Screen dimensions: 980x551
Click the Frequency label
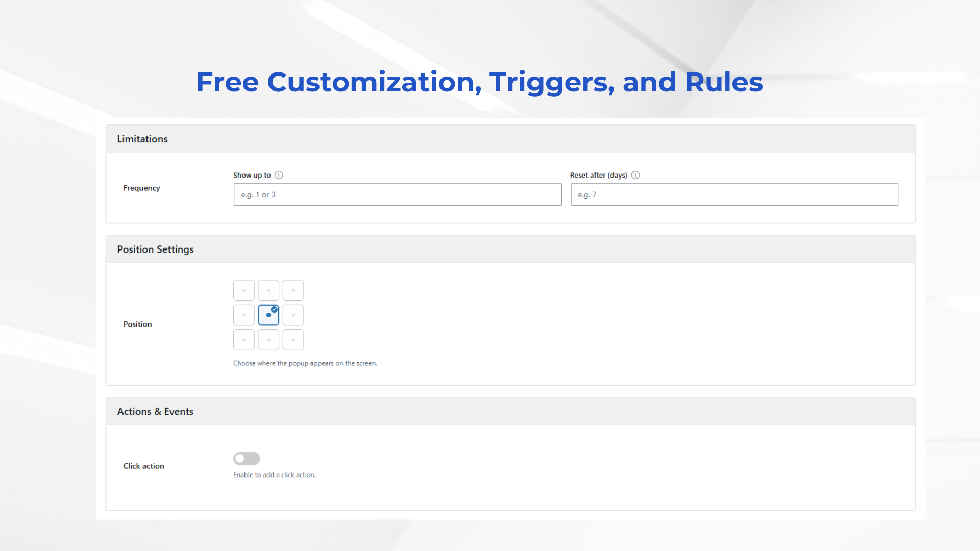[x=141, y=188]
